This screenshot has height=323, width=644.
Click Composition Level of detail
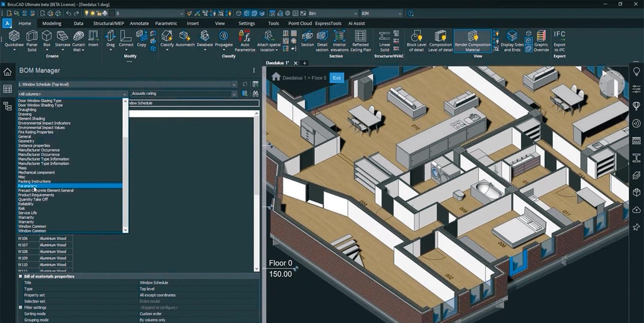440,41
